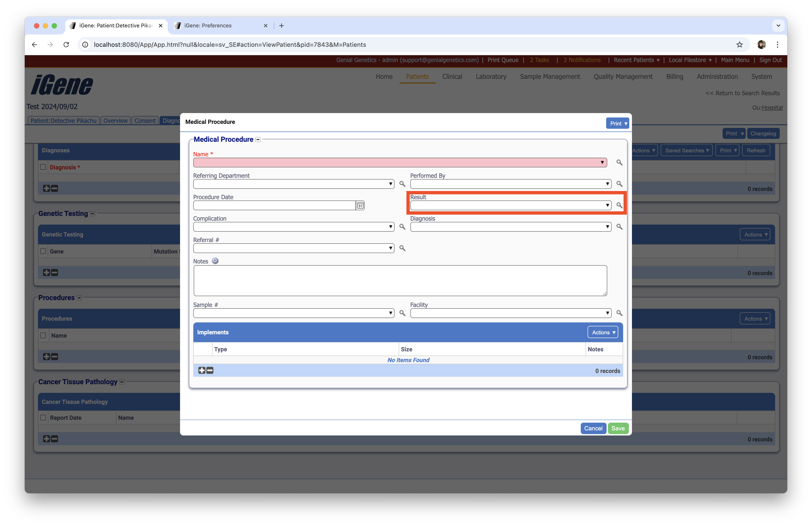Bookmark this page with the star icon
The height and width of the screenshot is (526, 812).
coord(739,45)
